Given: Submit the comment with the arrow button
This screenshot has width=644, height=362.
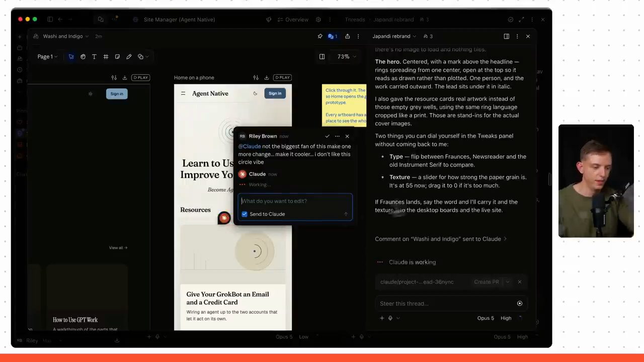Looking at the screenshot, I should pos(346,214).
